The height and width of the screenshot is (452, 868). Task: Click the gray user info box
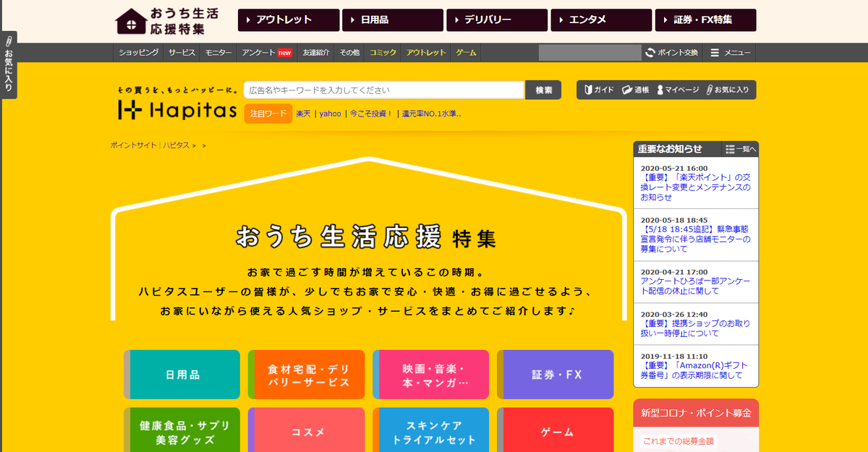pos(590,53)
